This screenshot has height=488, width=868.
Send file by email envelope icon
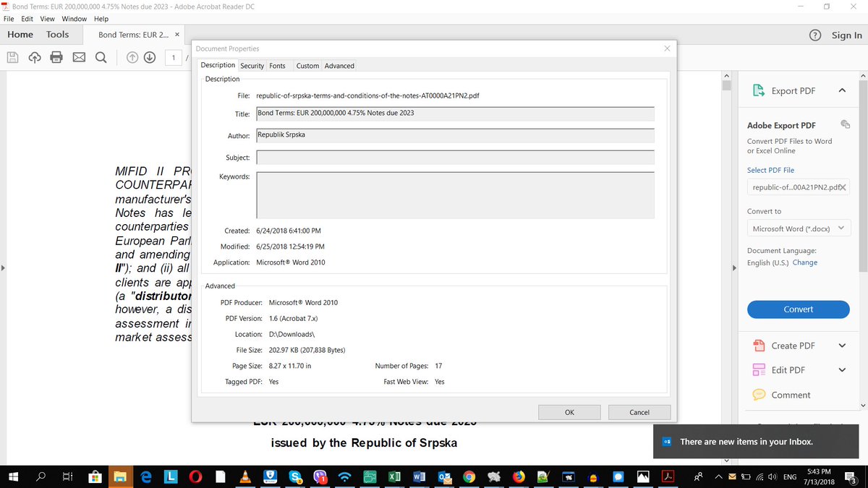[78, 58]
